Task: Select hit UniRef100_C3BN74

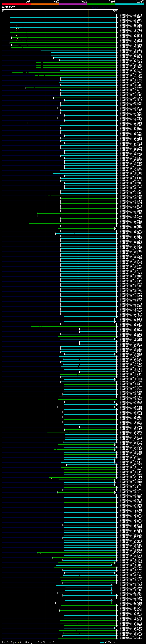Action: (x=131, y=263)
